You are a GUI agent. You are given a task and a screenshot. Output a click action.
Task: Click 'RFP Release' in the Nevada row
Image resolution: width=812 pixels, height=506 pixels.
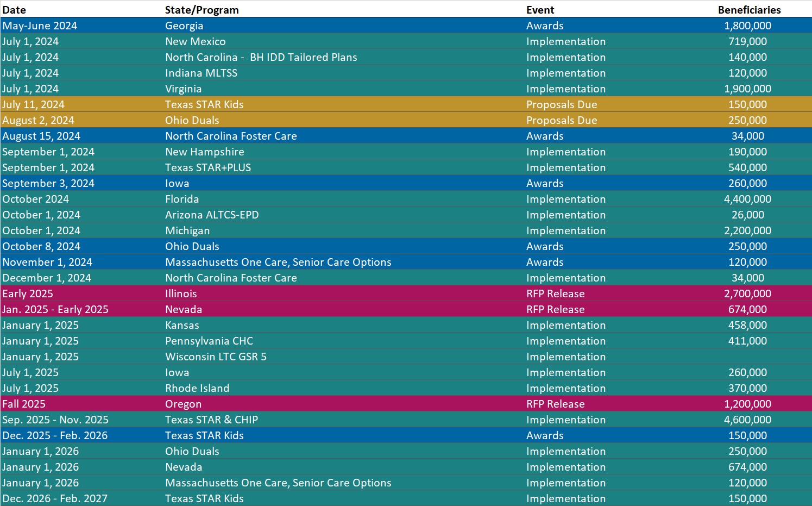pyautogui.click(x=555, y=309)
